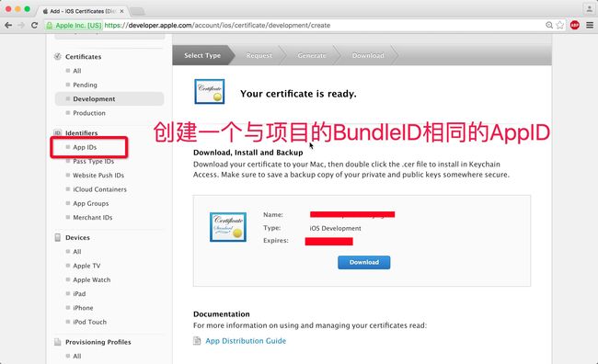
Task: Open Merchant IDs
Action: [93, 218]
